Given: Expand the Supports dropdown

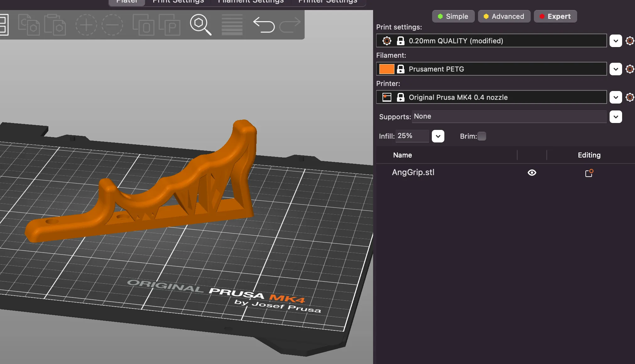Looking at the screenshot, I should tap(616, 117).
